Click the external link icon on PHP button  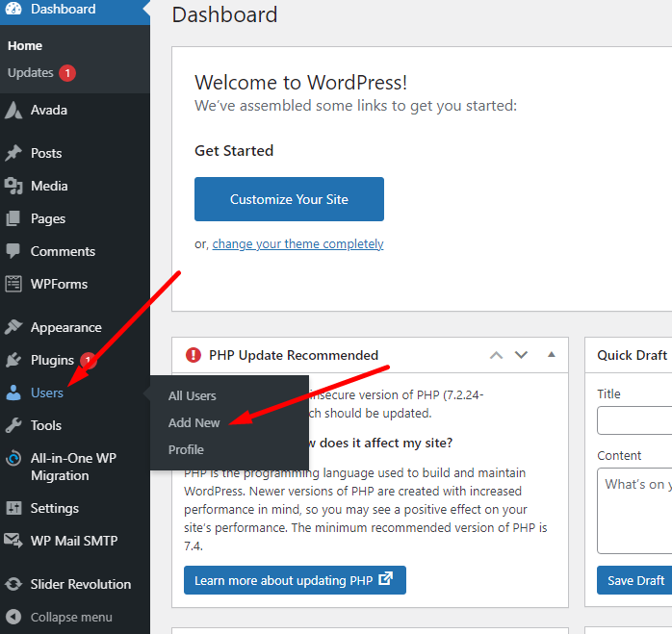click(x=386, y=579)
